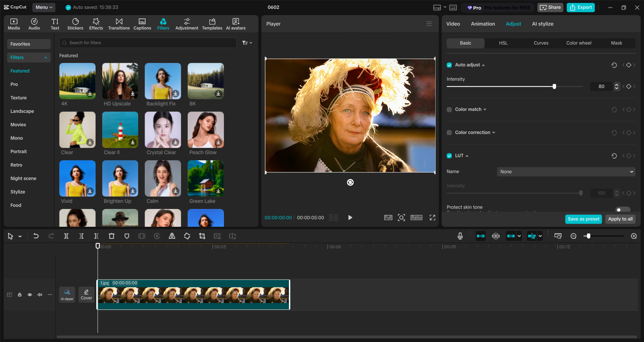The width and height of the screenshot is (644, 342).
Task: Switch to the Transitions panel
Action: 119,24
